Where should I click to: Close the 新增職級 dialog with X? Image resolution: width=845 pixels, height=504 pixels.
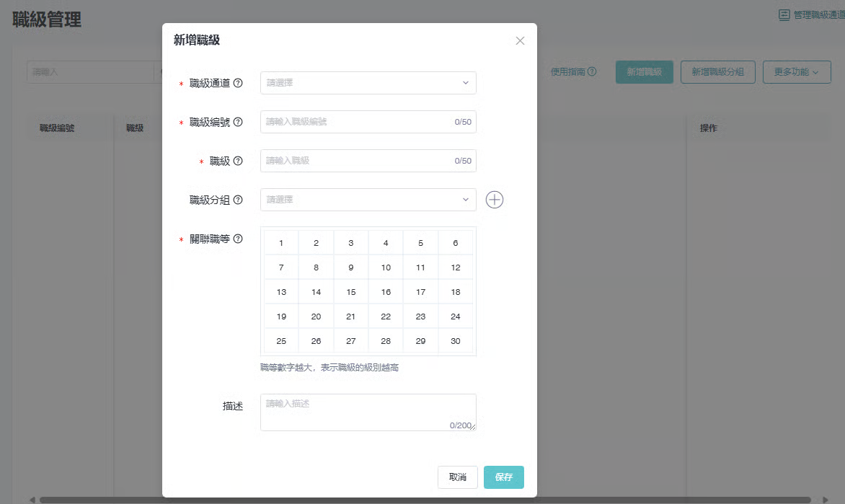click(520, 40)
